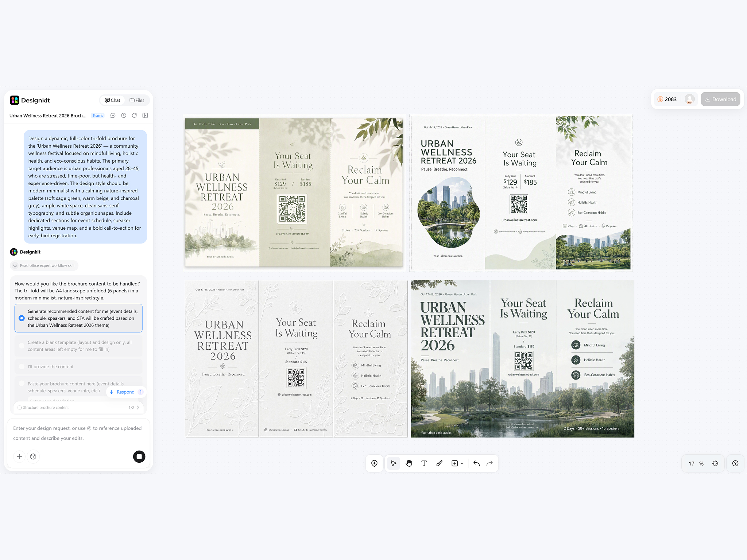Select the watercolor beige brochure thumbnail
The height and width of the screenshot is (560, 747).
[294, 192]
